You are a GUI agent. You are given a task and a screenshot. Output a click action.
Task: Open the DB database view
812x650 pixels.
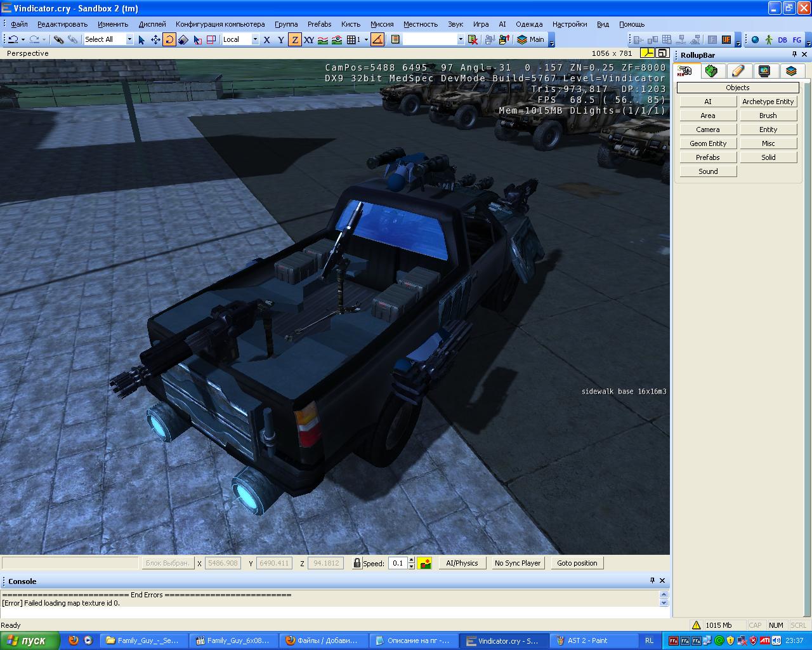[782, 39]
